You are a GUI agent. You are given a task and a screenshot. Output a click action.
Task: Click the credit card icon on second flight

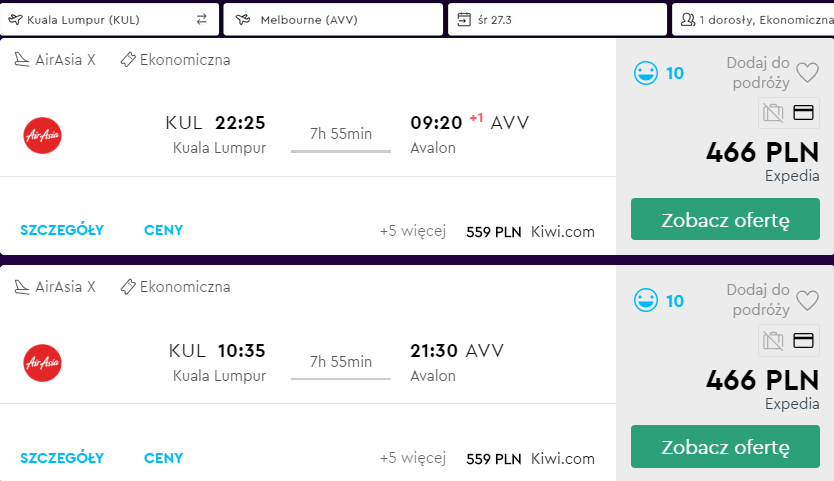(803, 340)
